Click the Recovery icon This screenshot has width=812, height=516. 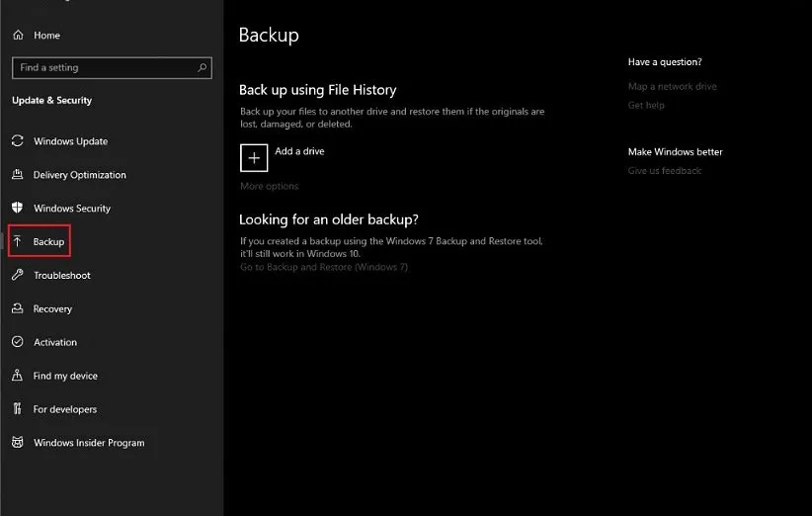(x=18, y=309)
